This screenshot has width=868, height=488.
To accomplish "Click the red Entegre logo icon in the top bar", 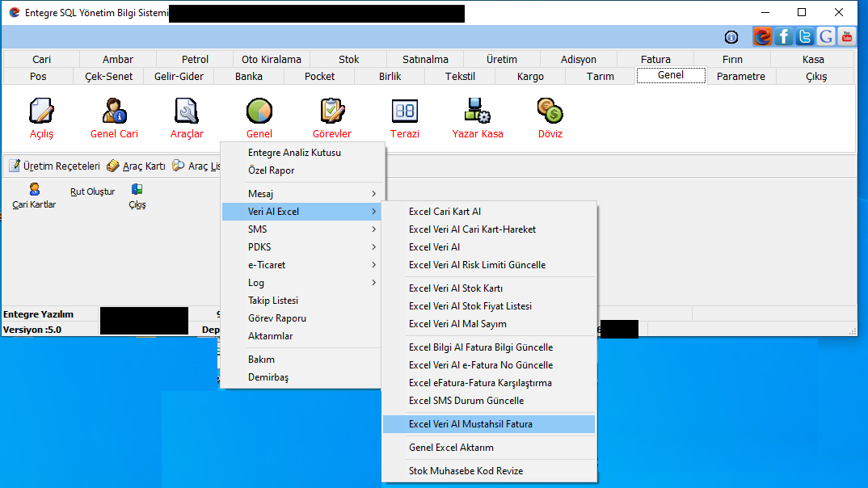I will tap(762, 37).
